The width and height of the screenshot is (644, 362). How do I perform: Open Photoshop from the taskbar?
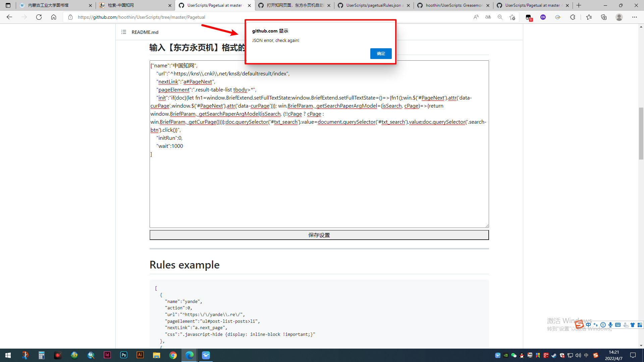coord(124,355)
